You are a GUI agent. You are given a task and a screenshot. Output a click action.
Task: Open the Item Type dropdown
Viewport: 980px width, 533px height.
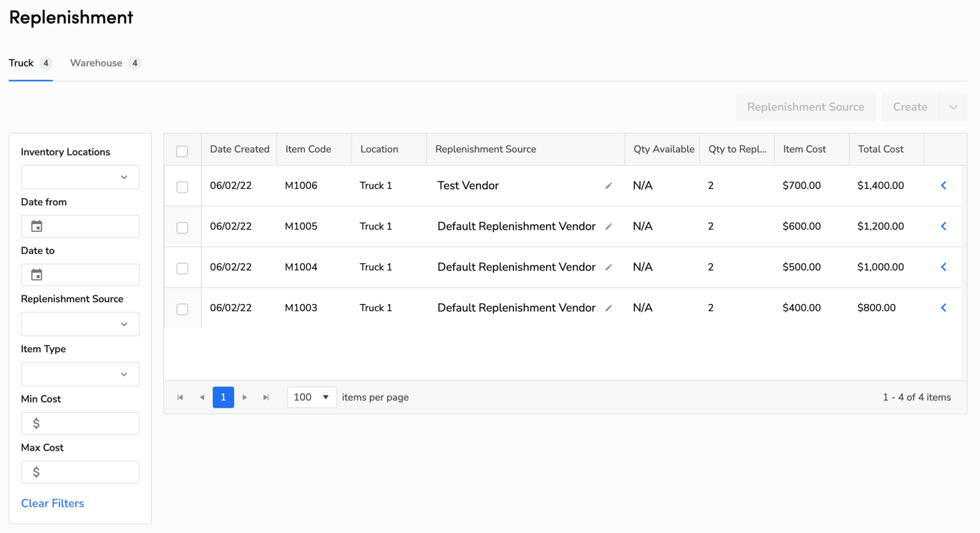[x=79, y=373]
